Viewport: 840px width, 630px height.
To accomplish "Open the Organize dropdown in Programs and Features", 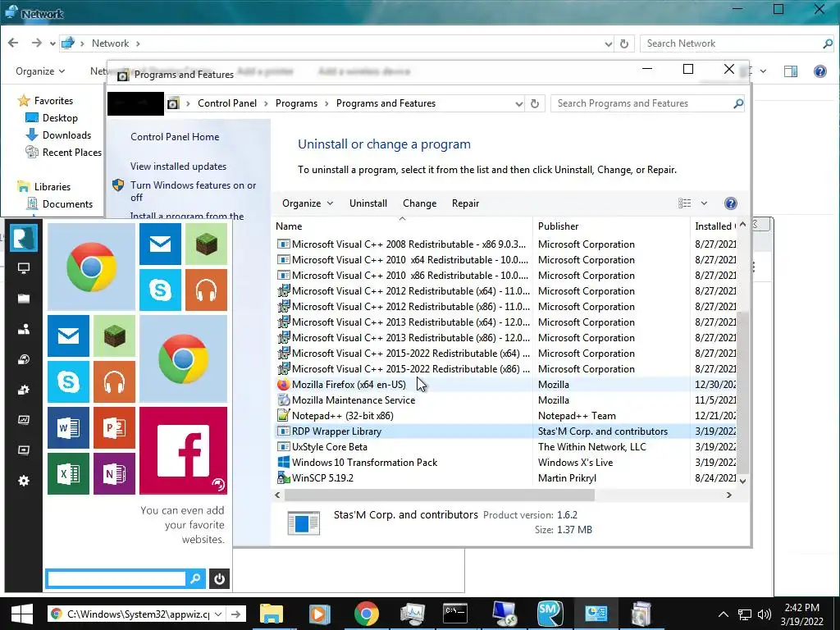I will click(x=308, y=203).
